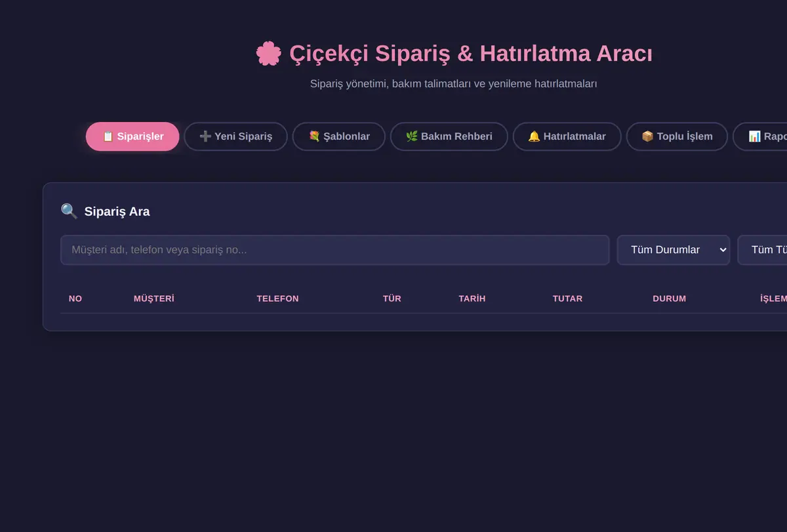Click the Sipariş Ara heading text
Viewport: 787px width, 532px height.
pyautogui.click(x=117, y=211)
